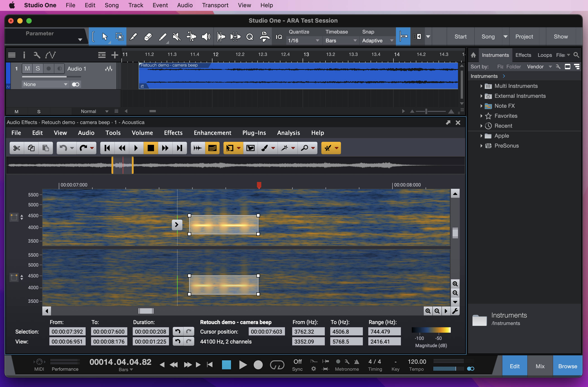Expand the Recent instruments category
The image size is (588, 387).
click(x=481, y=125)
